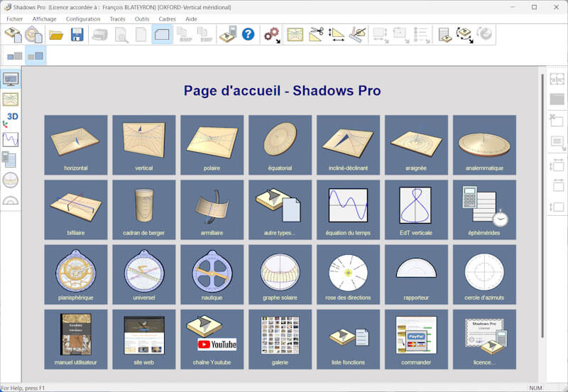Click the blue help question mark

[248, 34]
